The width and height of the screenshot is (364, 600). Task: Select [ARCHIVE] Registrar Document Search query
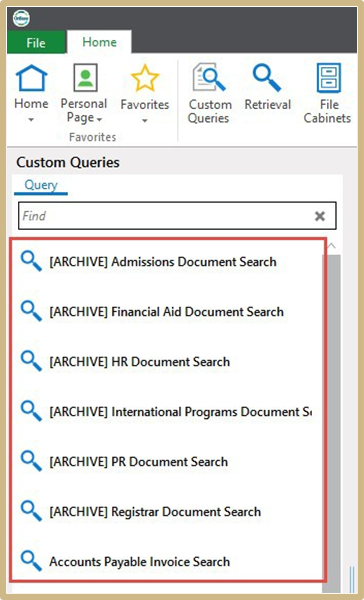click(155, 512)
